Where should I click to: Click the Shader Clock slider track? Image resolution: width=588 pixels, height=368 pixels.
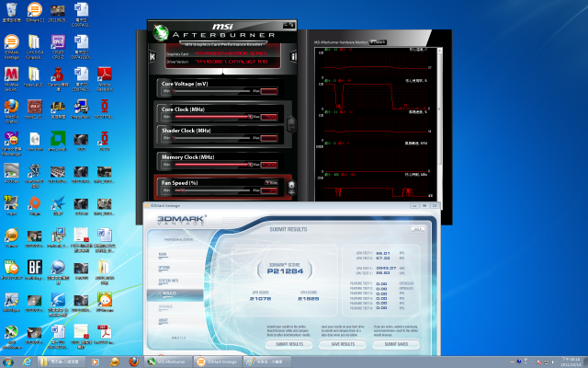point(212,138)
